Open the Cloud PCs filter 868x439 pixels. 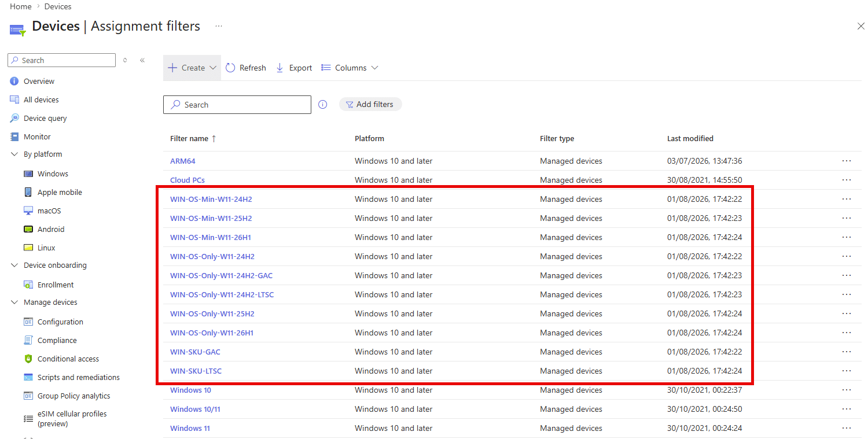pyautogui.click(x=187, y=180)
